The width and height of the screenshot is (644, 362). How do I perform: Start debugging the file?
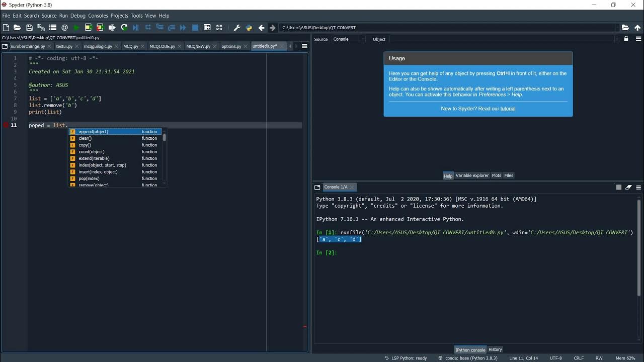(x=136, y=28)
